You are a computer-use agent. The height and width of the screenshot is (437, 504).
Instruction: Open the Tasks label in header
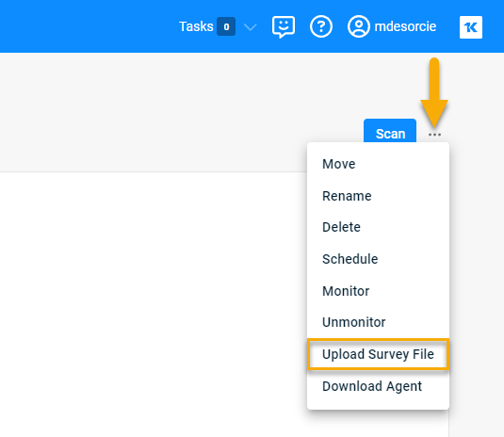click(x=196, y=26)
